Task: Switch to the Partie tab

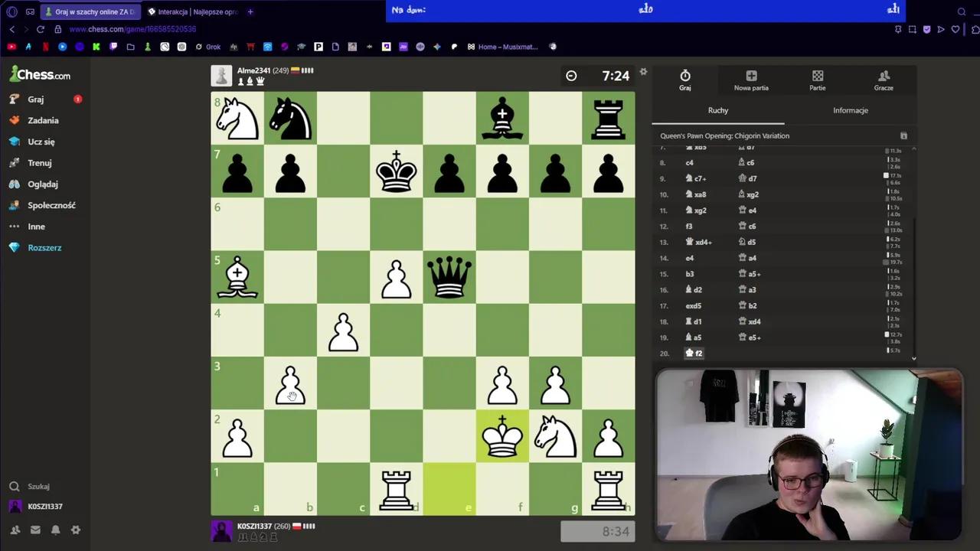Action: [818, 80]
